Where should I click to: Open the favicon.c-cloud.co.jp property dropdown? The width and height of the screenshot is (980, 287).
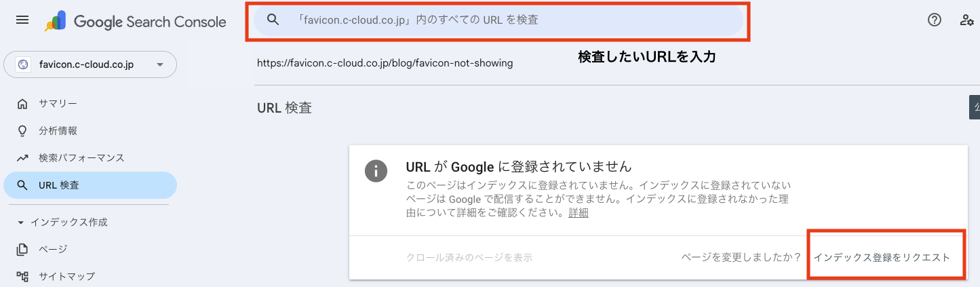pos(160,65)
